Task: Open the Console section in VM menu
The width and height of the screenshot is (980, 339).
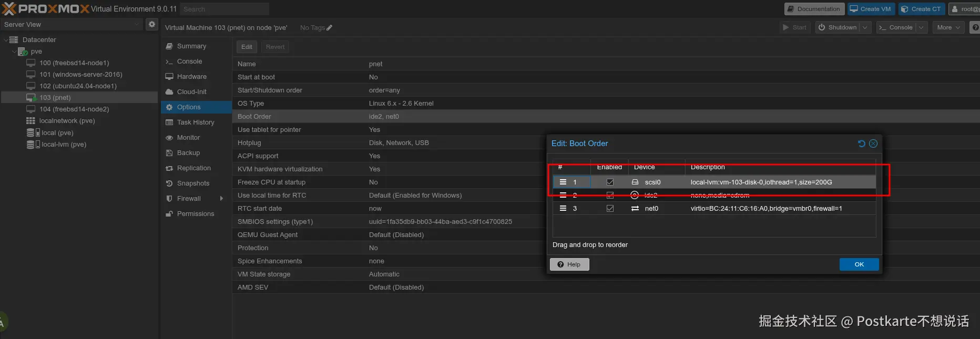Action: click(x=196, y=61)
